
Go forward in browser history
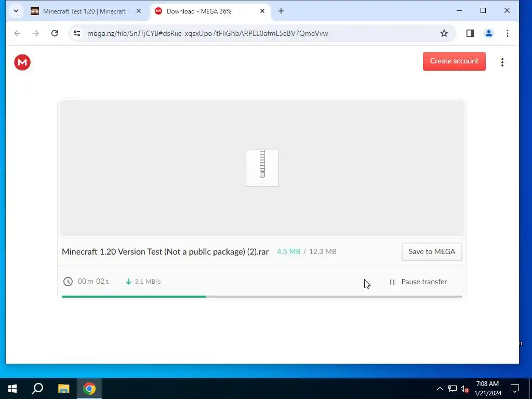coord(36,33)
